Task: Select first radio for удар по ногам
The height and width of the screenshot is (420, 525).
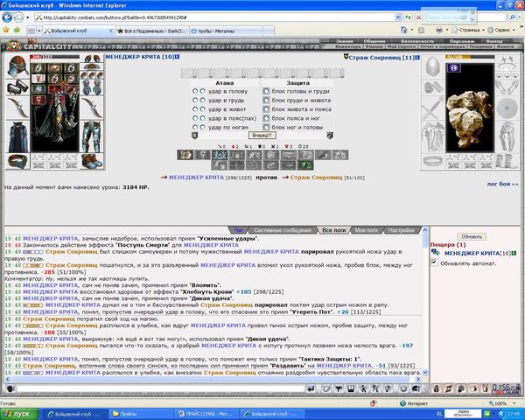Action: point(195,127)
